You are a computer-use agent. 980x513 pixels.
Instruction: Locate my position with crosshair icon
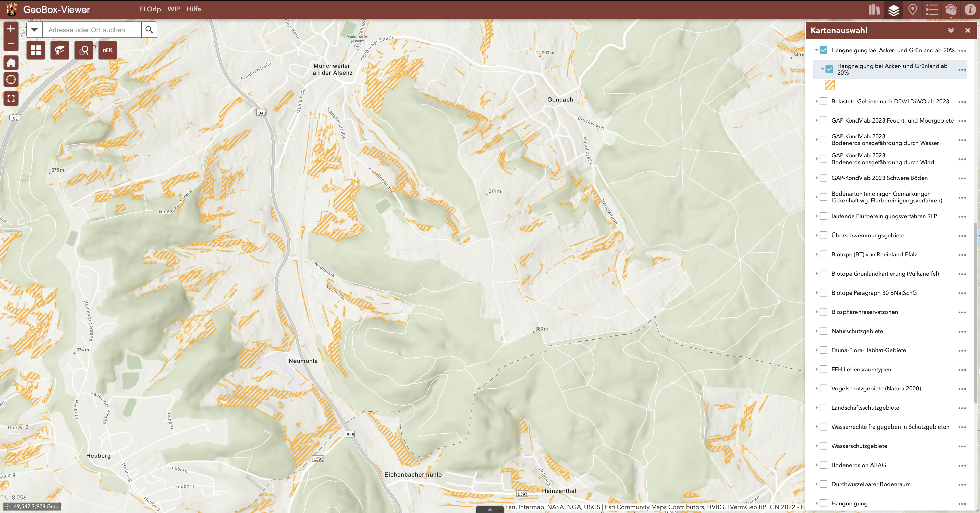click(x=11, y=80)
